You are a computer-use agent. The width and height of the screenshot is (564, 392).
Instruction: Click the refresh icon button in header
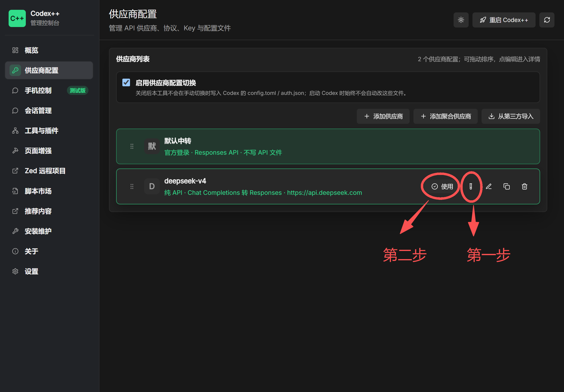pyautogui.click(x=547, y=20)
